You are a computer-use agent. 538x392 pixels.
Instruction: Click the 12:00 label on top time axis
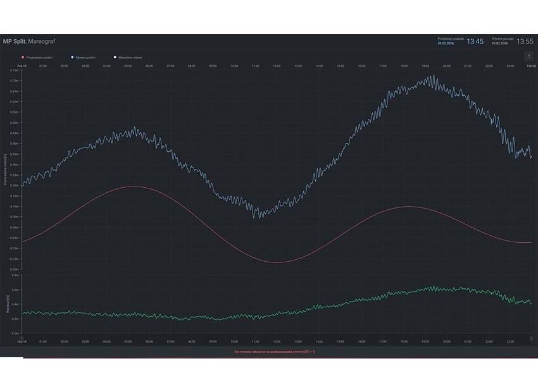point(277,66)
